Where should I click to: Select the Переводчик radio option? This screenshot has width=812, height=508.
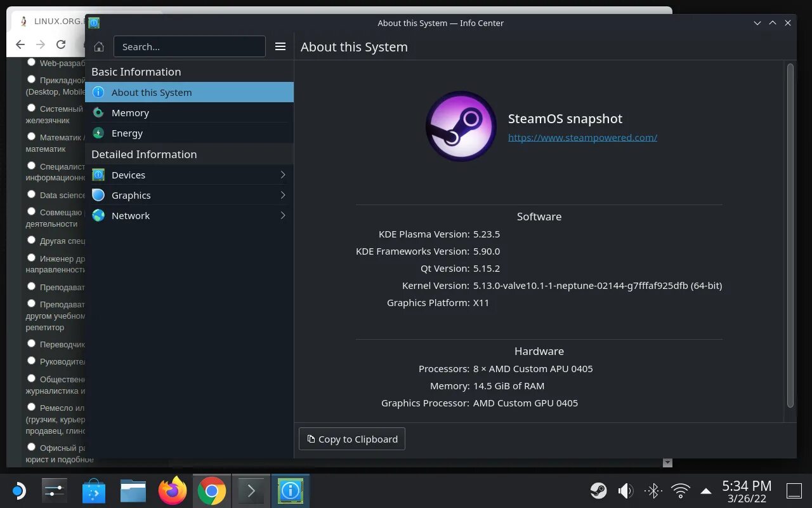click(x=31, y=344)
